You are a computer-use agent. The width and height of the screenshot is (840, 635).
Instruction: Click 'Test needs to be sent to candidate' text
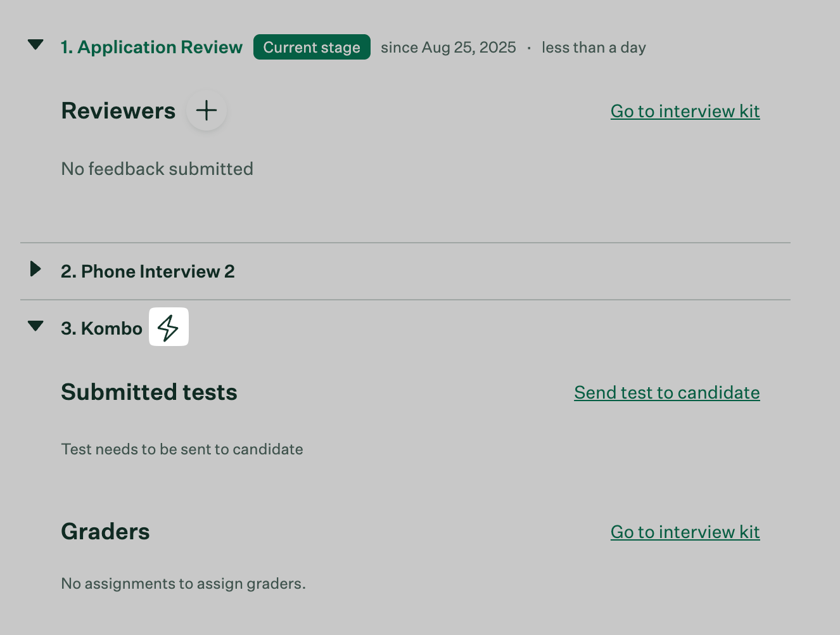[x=182, y=449]
